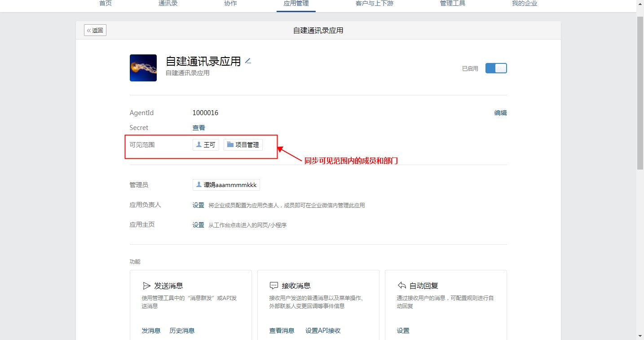
Task: Go back using the 返回 button
Action: [x=95, y=31]
